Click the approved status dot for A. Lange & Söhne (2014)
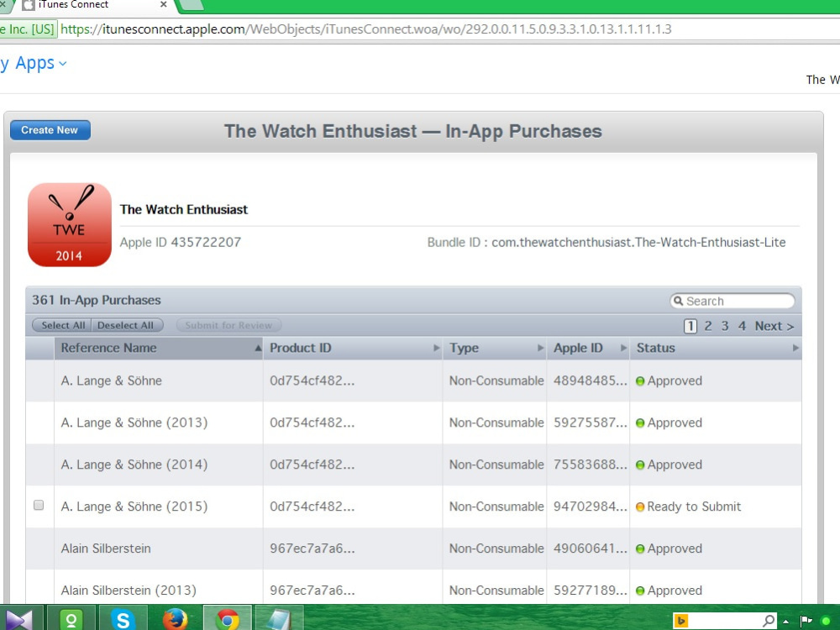The width and height of the screenshot is (840, 630). click(x=639, y=465)
